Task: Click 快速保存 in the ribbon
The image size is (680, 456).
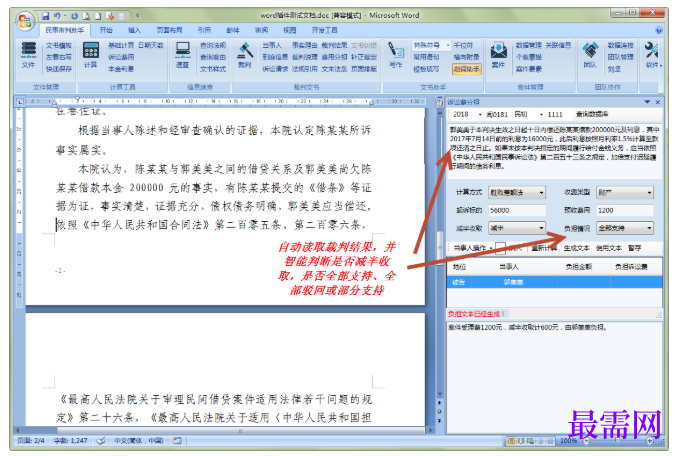Action: click(59, 69)
